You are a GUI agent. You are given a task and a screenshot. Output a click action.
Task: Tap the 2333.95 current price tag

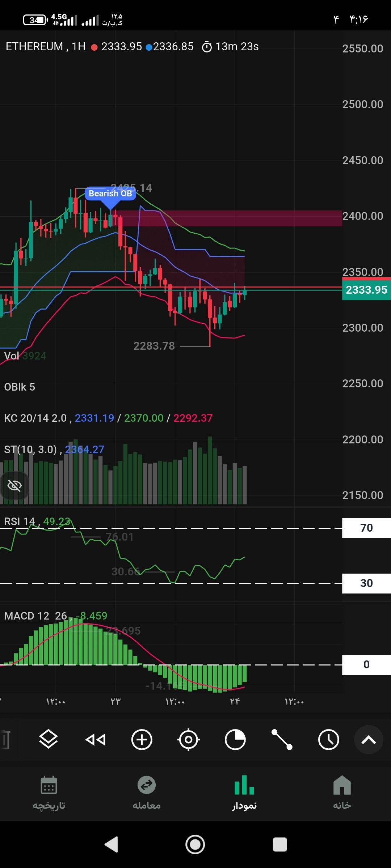pos(366,290)
